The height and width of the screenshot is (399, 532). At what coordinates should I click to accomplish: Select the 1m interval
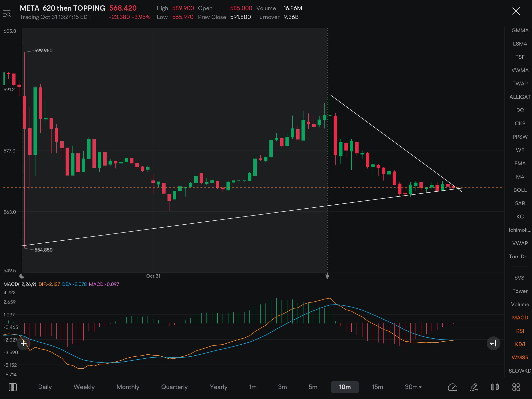pos(253,387)
